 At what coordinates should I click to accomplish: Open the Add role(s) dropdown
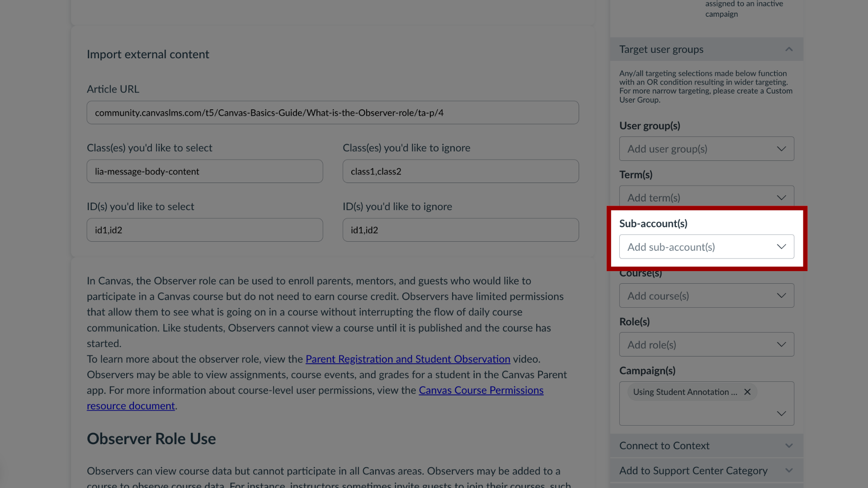pos(707,344)
